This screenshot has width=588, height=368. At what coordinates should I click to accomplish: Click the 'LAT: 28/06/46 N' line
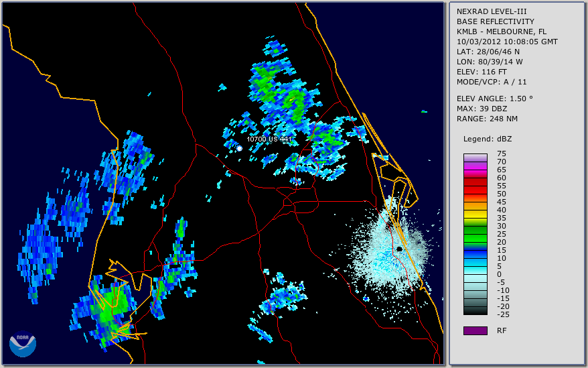488,52
